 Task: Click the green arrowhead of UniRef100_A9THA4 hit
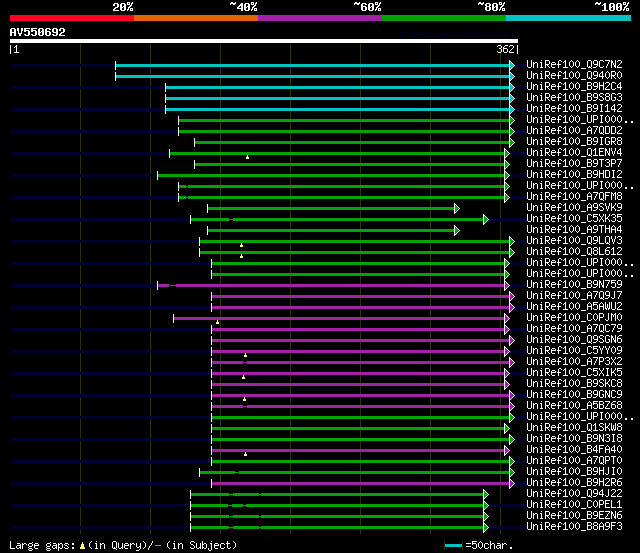point(457,231)
